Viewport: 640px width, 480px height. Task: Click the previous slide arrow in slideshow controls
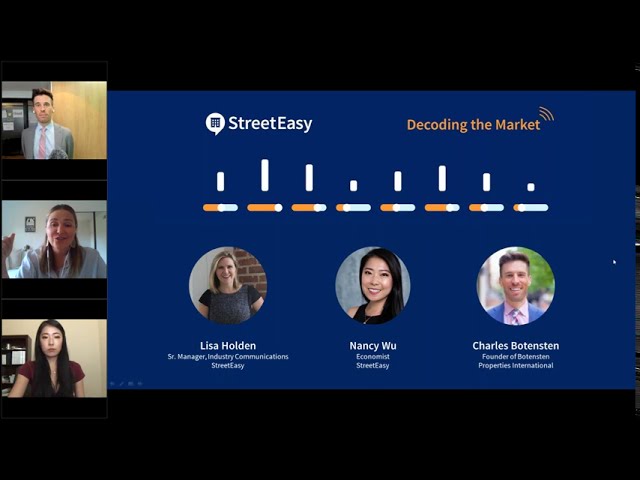pos(113,384)
